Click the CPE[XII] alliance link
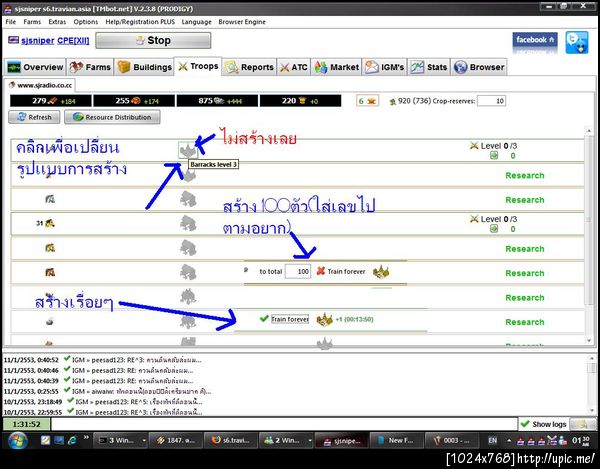 (x=73, y=41)
